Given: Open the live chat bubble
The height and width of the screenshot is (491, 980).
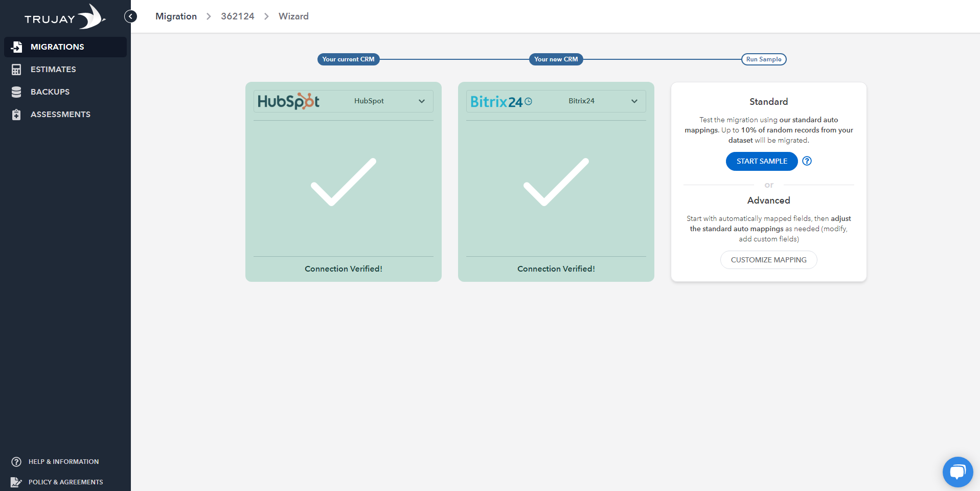Looking at the screenshot, I should tap(958, 472).
